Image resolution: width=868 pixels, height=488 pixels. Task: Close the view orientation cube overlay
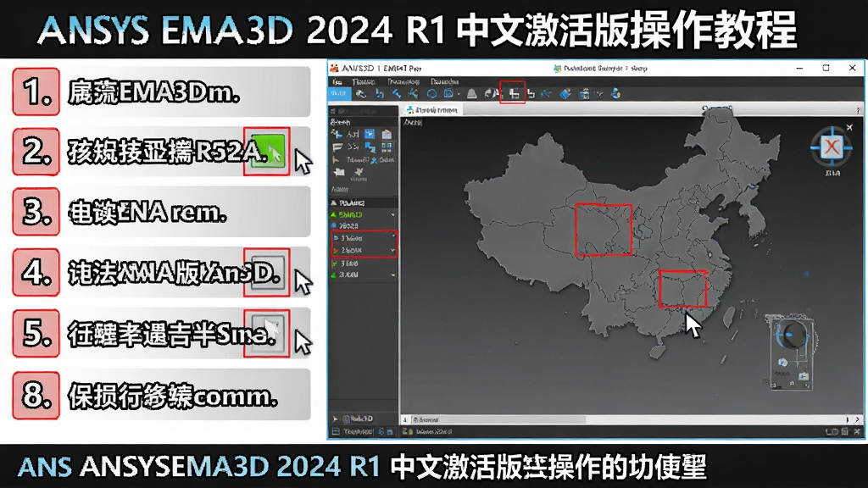tap(849, 127)
